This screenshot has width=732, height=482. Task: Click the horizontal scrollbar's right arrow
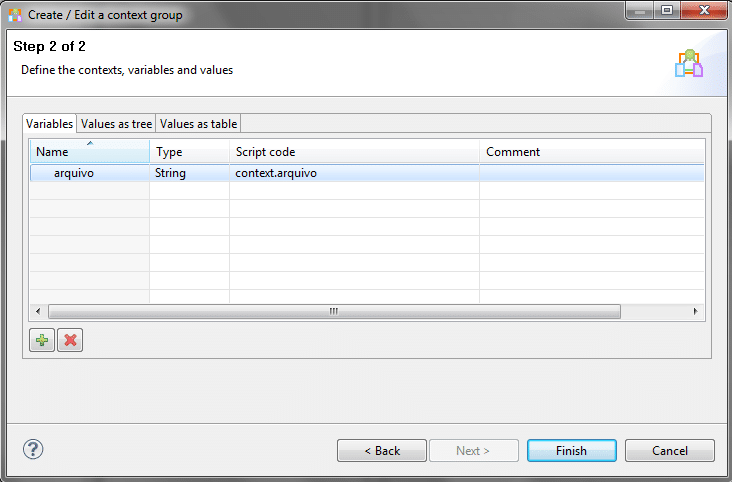(696, 311)
